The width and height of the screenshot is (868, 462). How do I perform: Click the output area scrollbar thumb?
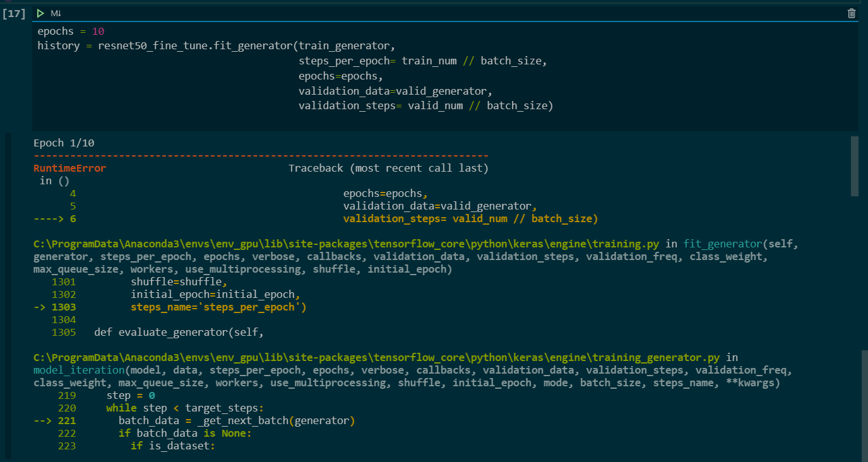coord(854,166)
